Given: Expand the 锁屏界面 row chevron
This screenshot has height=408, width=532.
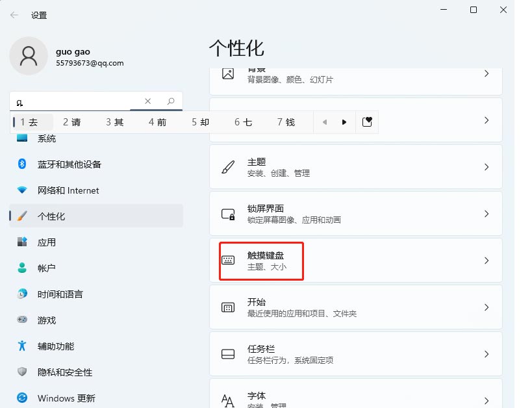Looking at the screenshot, I should (487, 214).
